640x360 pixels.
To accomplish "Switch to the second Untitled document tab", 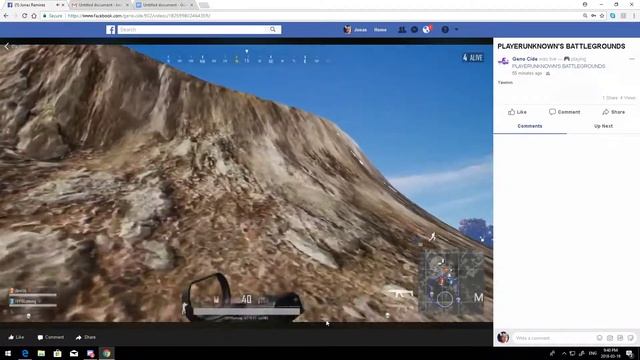I will point(164,5).
